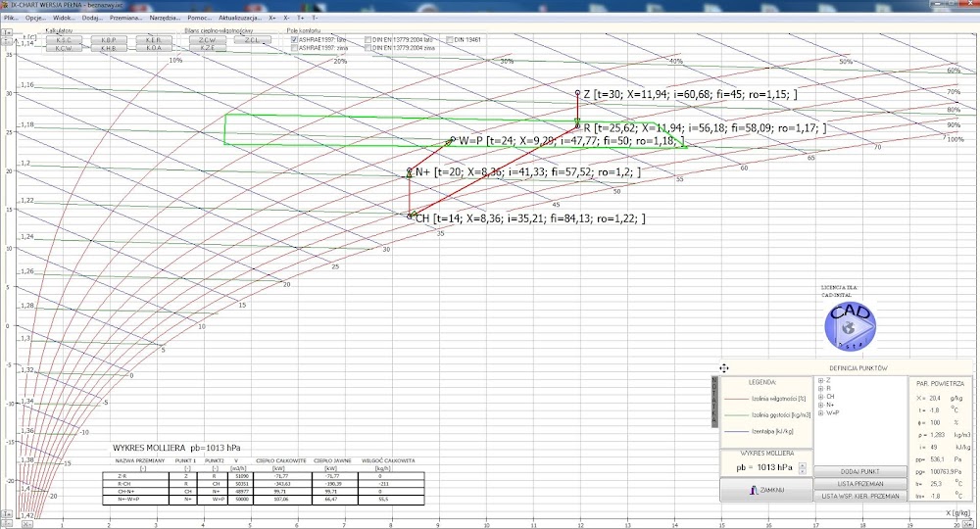
Task: Click the ZAMKNIJ button
Action: (767, 490)
